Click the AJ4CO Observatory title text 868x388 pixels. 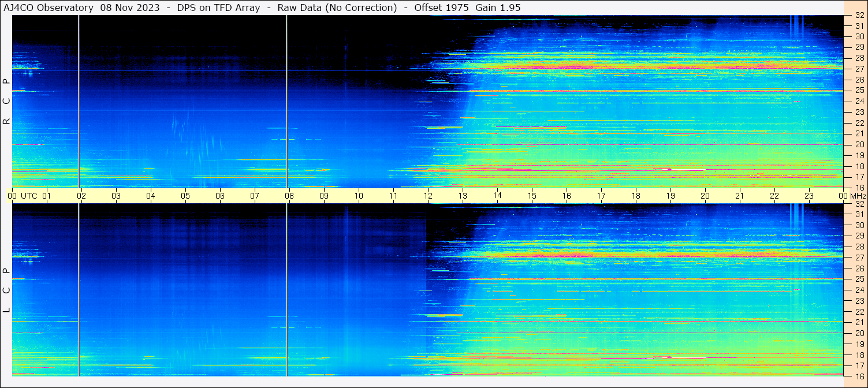[49, 8]
